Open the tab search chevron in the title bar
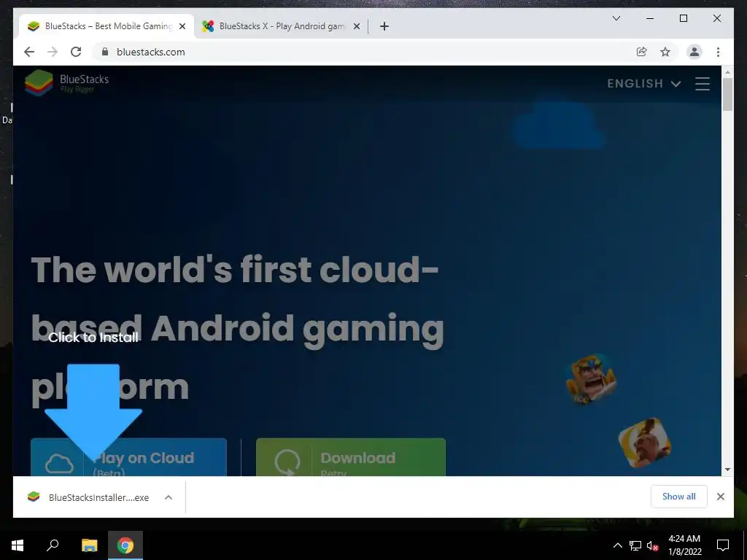The height and width of the screenshot is (560, 747). coord(616,18)
